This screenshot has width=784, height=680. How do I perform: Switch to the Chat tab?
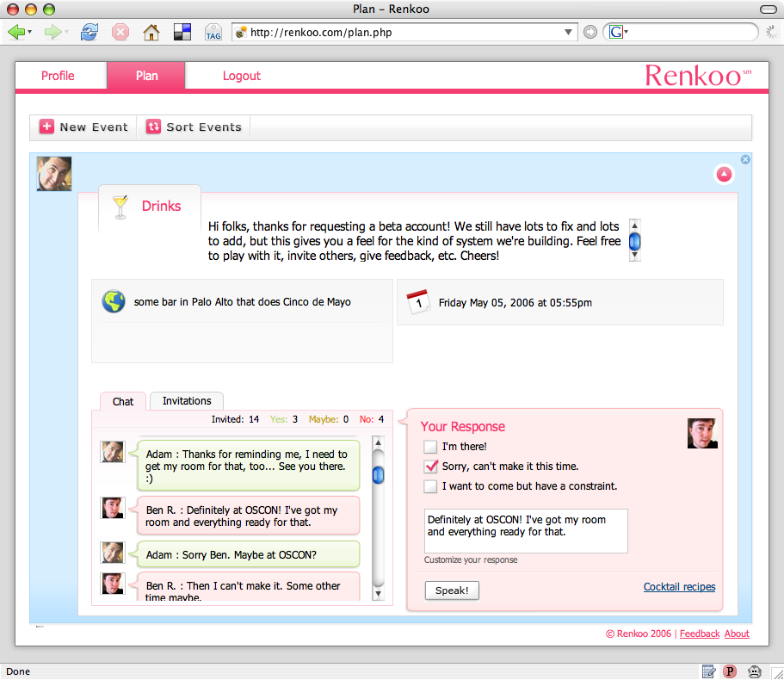pyautogui.click(x=123, y=401)
